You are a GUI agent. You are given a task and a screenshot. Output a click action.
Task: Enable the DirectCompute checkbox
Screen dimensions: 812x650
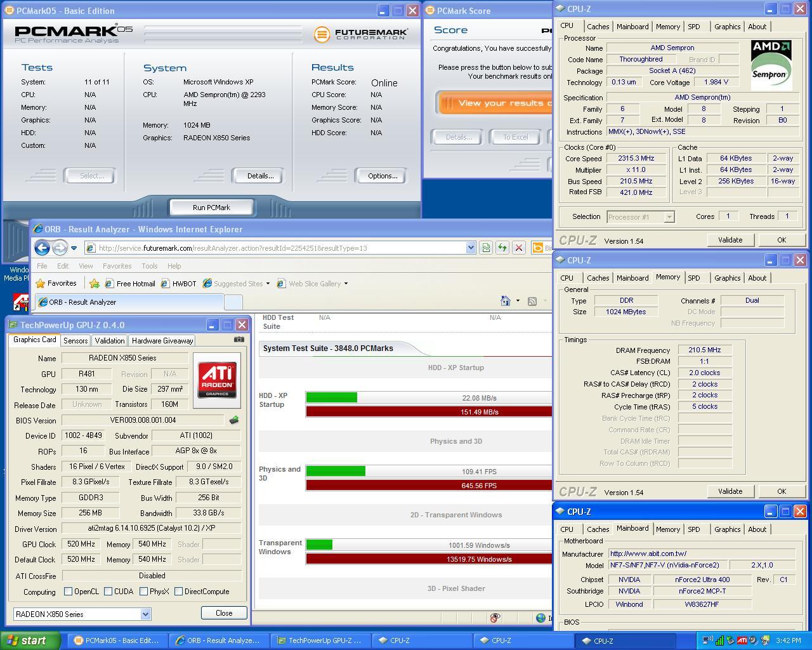click(x=178, y=591)
